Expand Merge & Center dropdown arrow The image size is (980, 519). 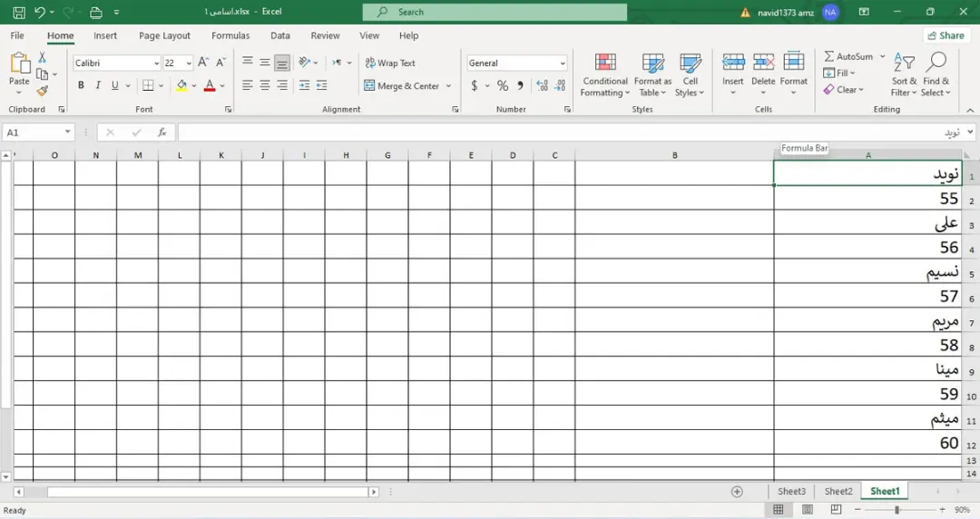tap(449, 85)
